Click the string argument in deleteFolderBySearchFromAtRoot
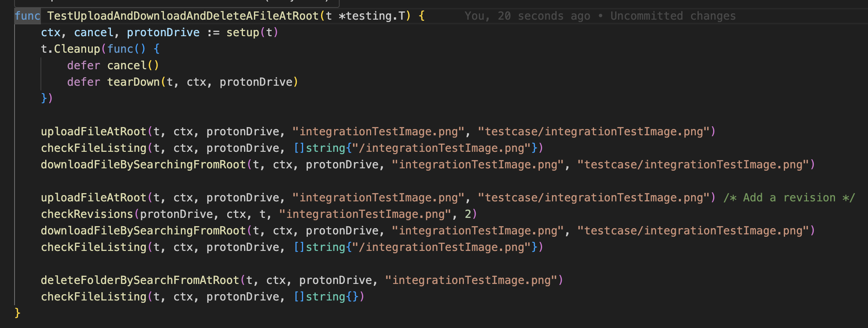Screen dimensions: 868x328 tap(471, 280)
